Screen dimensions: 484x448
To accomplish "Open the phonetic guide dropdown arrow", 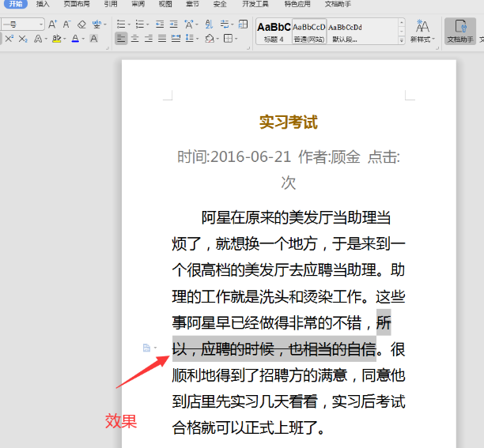I will click(x=105, y=24).
